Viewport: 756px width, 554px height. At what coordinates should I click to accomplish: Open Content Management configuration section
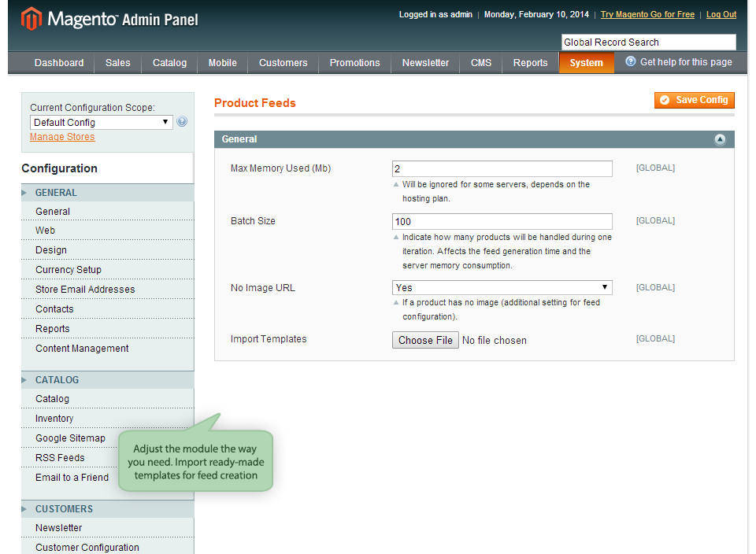[x=108, y=349]
